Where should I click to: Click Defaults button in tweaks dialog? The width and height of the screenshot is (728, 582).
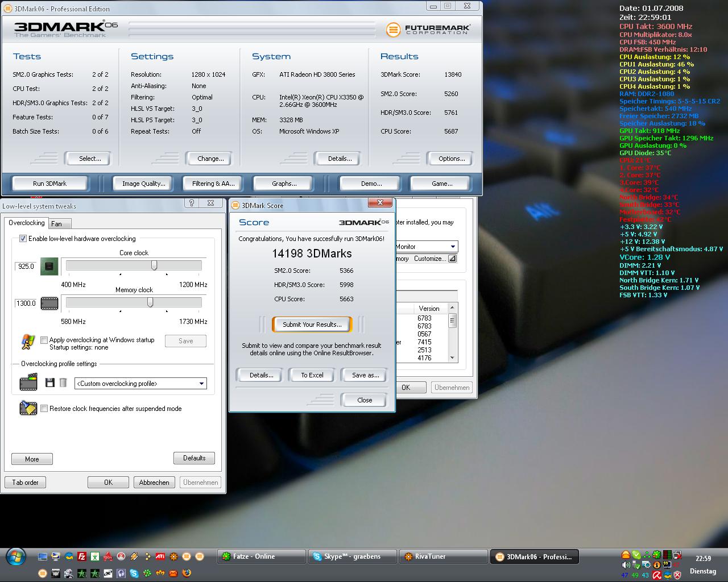click(x=194, y=458)
